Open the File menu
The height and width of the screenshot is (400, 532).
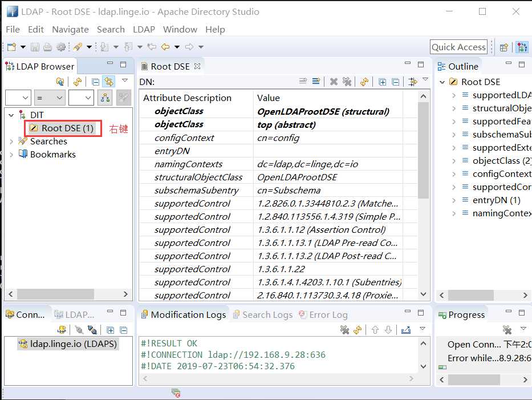pyautogui.click(x=13, y=30)
